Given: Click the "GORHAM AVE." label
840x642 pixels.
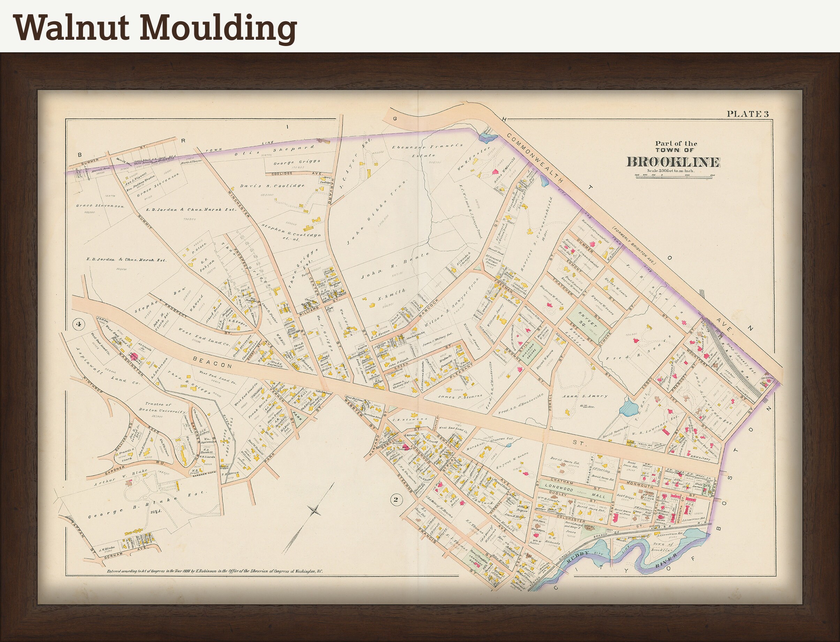Looking at the screenshot, I should [127, 553].
